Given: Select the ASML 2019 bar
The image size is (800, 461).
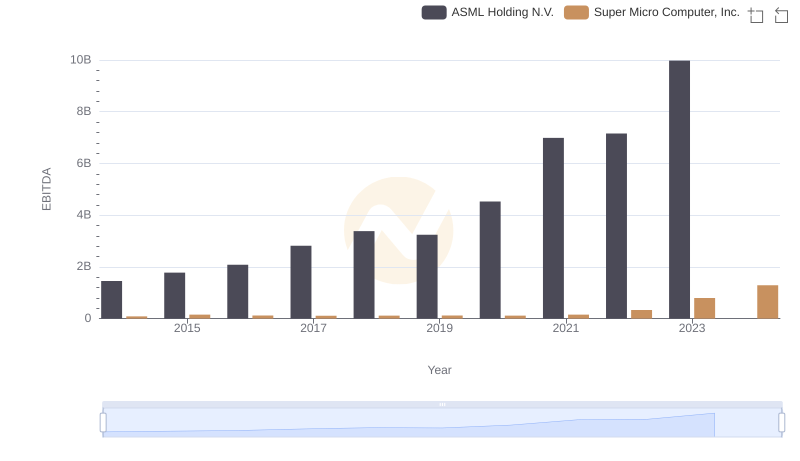Looking at the screenshot, I should pos(427,277).
